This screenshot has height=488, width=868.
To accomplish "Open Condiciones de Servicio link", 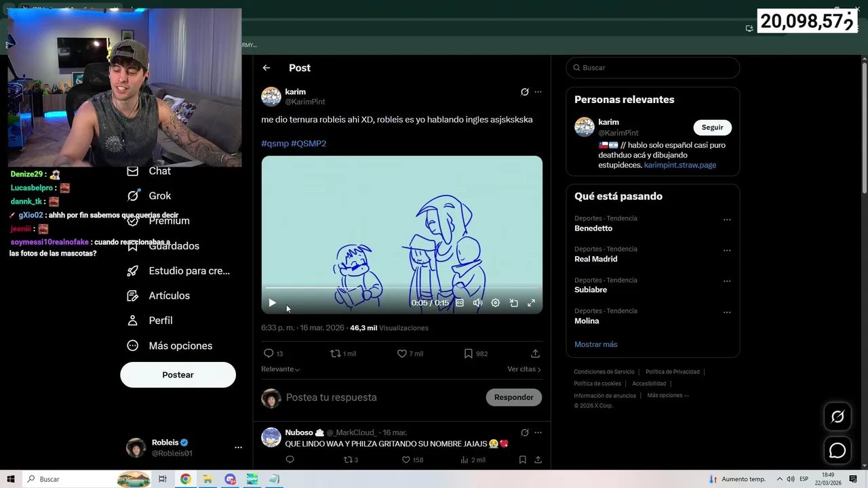I will tap(604, 372).
